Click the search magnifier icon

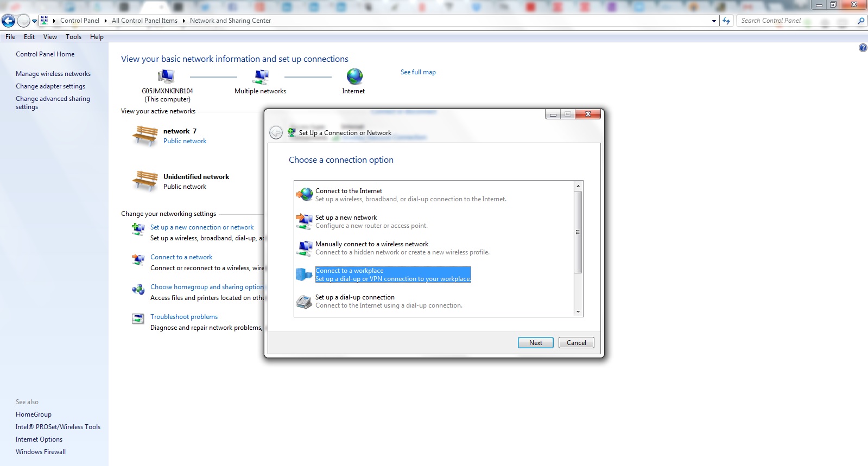pos(860,21)
